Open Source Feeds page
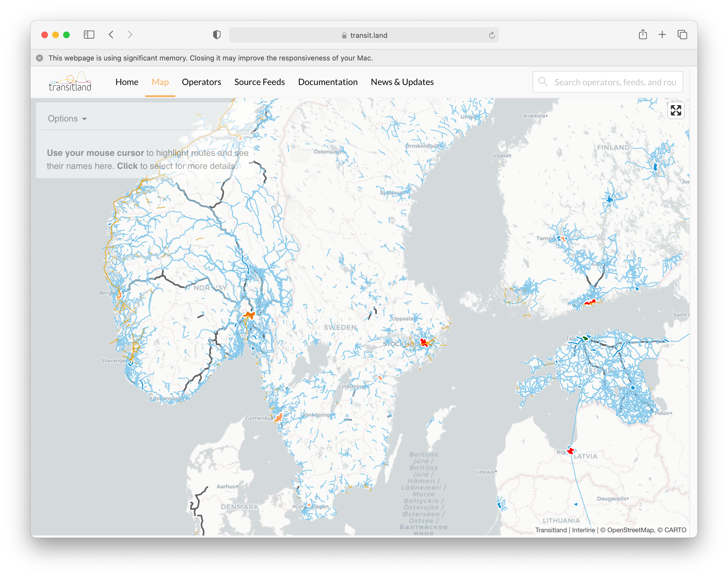This screenshot has width=728, height=578. 259,82
